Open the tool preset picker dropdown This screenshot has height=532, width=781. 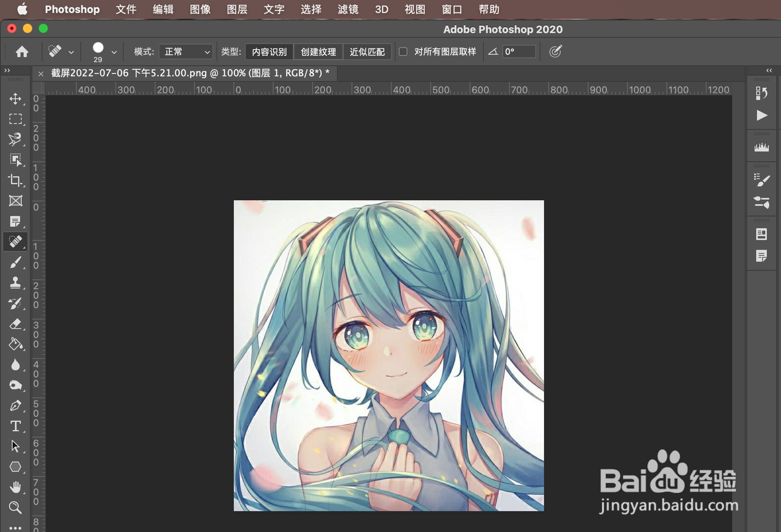click(x=71, y=52)
